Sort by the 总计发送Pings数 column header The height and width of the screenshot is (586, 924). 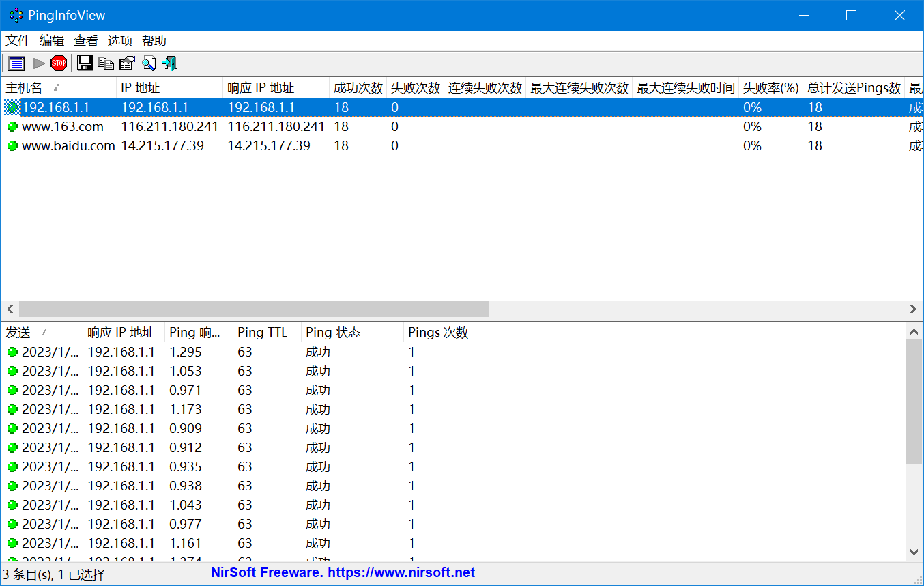pyautogui.click(x=854, y=87)
